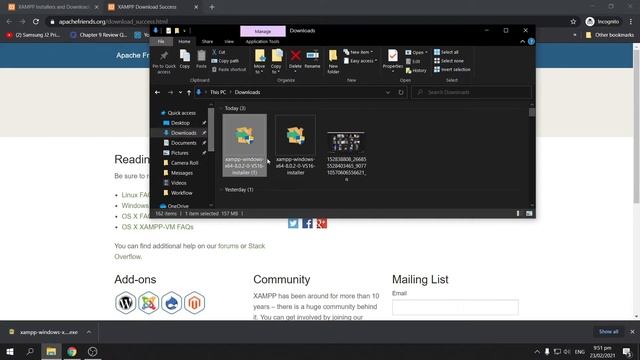Select OneDrive in navigation pane

(178, 206)
